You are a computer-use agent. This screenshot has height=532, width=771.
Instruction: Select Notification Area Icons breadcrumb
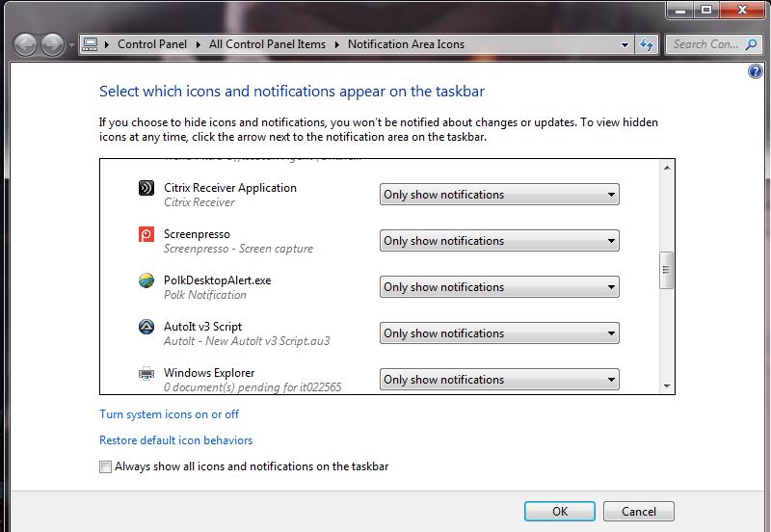pyautogui.click(x=406, y=44)
